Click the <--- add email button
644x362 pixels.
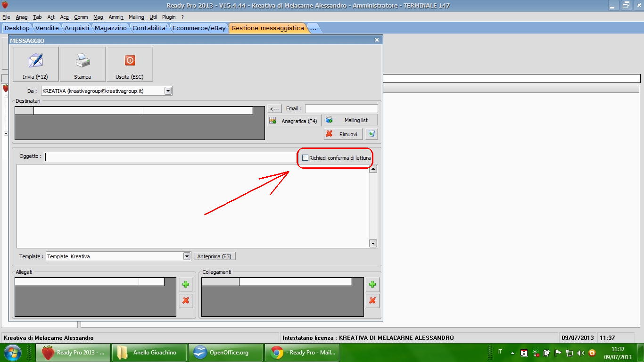[275, 109]
